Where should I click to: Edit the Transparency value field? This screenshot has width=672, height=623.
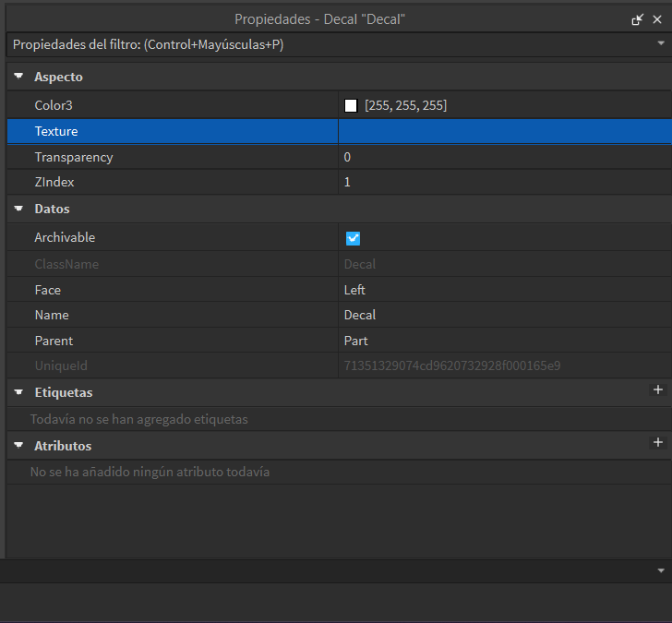pos(503,158)
